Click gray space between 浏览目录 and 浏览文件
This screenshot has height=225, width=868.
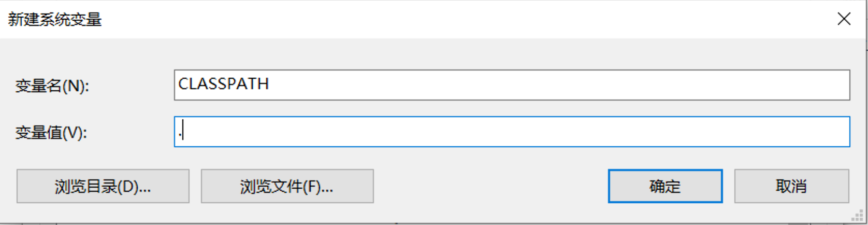(x=195, y=186)
